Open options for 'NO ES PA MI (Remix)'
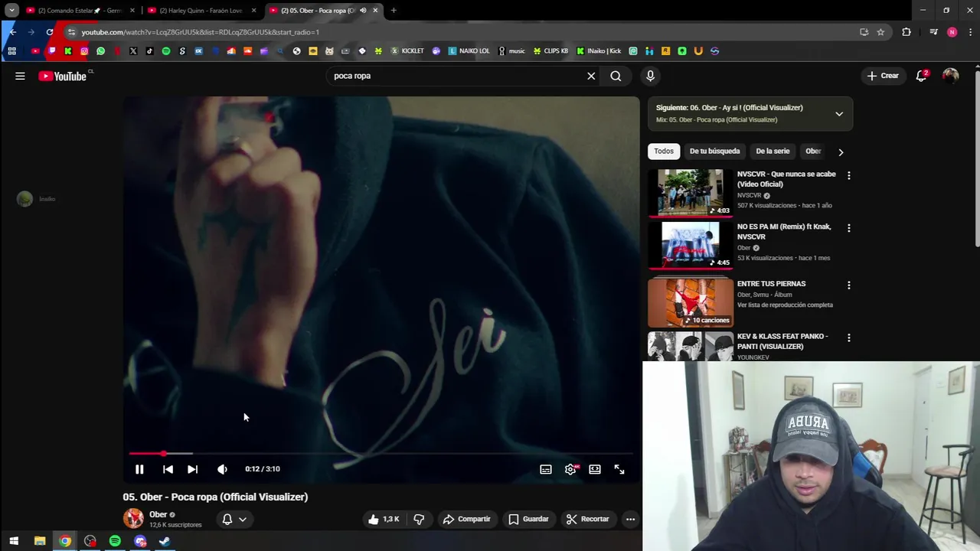Image resolution: width=980 pixels, height=551 pixels. (x=848, y=228)
